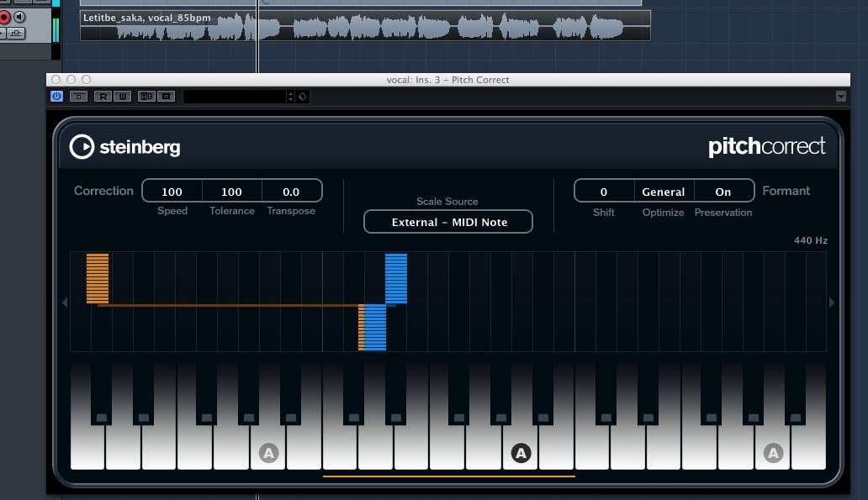The image size is (868, 500).
Task: Click the preset up/down stepper arrows
Action: tap(291, 97)
